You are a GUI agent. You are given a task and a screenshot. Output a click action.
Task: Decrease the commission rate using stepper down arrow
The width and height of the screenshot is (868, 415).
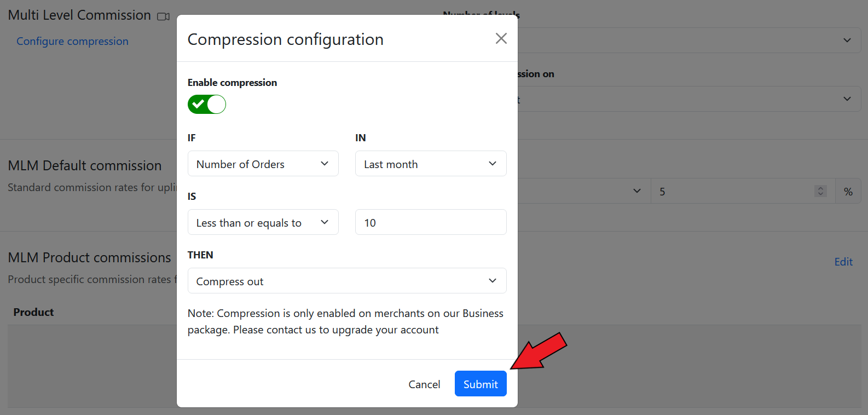tap(820, 194)
